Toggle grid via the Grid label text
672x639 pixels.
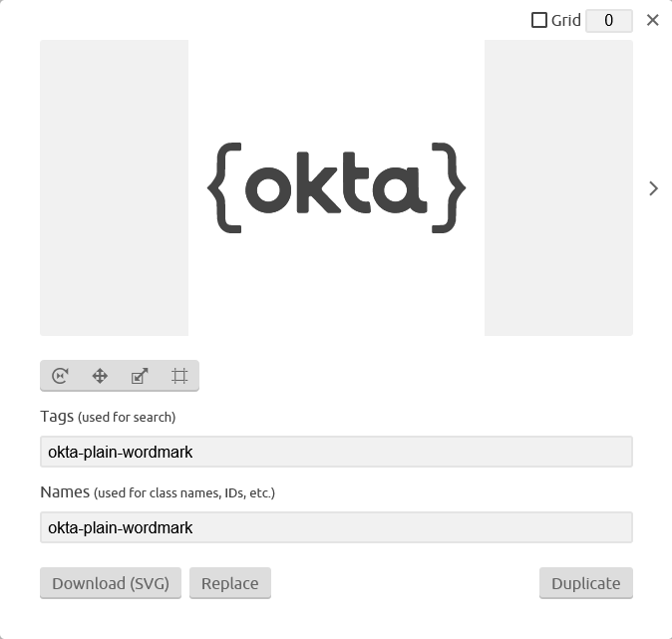click(x=566, y=20)
